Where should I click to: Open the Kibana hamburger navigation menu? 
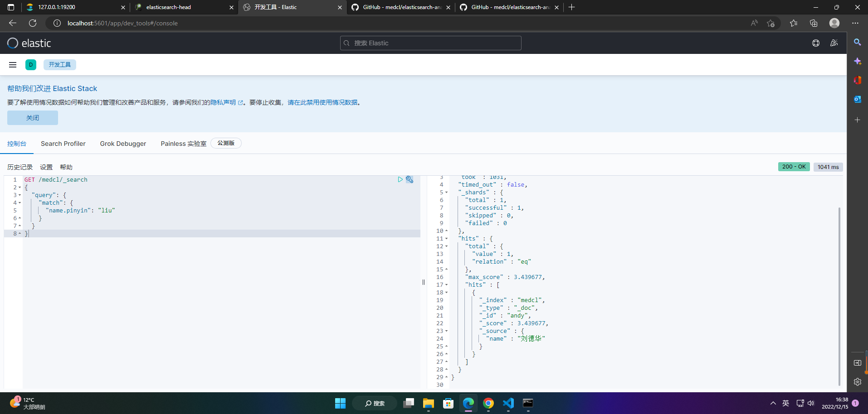tap(13, 65)
